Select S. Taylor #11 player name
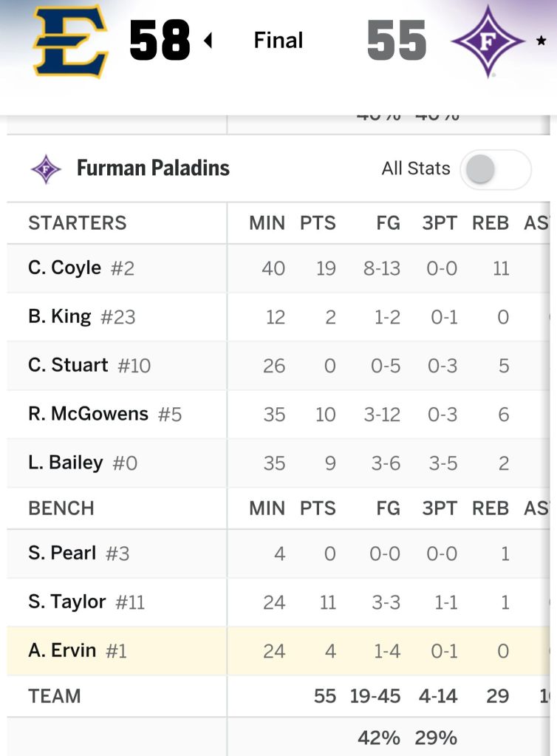Image resolution: width=557 pixels, height=756 pixels. click(86, 602)
